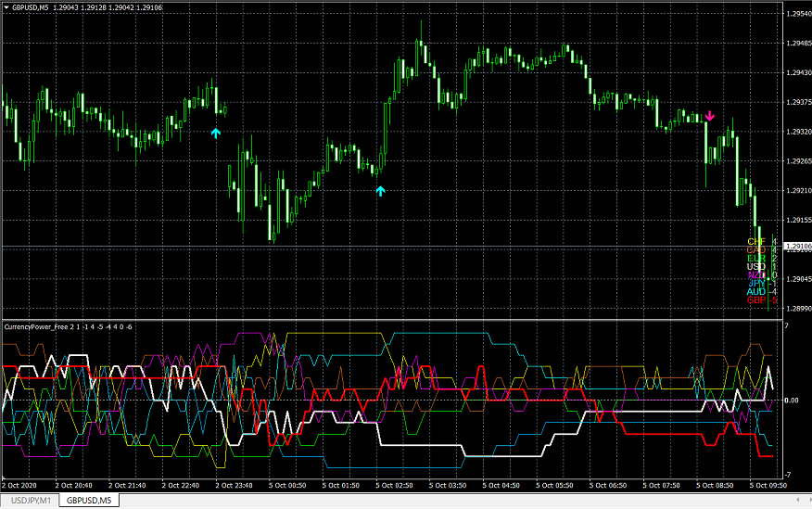
Task: Click the 1.28990 price axis label
Action: pos(798,309)
